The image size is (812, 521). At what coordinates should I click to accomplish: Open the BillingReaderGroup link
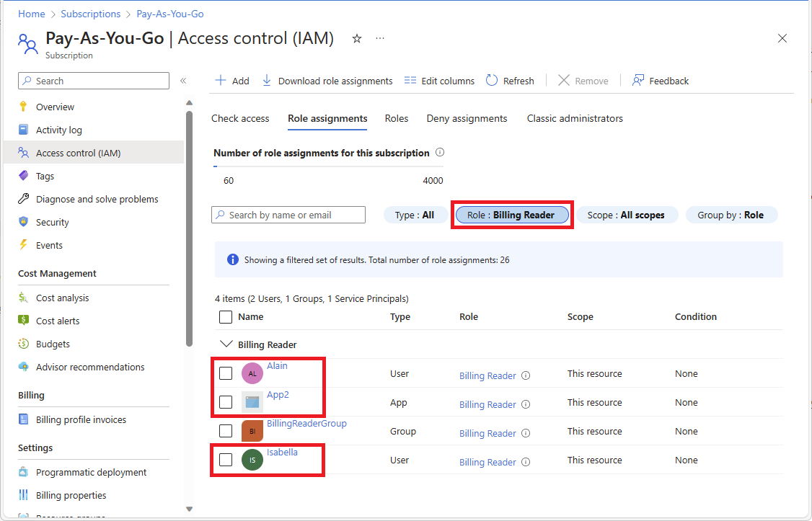306,423
